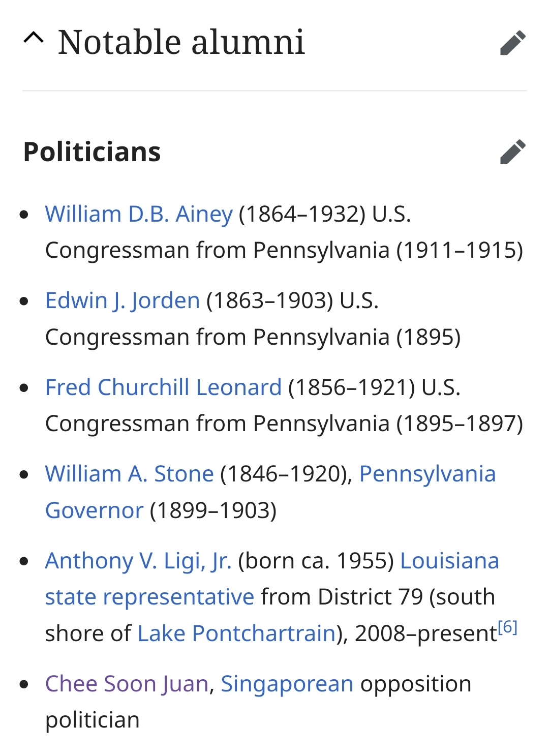Edit the Politicians subsection with the pencil icon

pyautogui.click(x=512, y=152)
